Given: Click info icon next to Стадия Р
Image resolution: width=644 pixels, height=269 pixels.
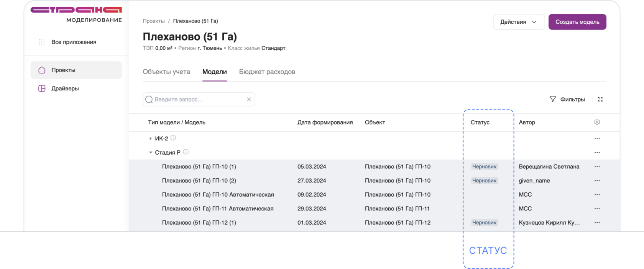Looking at the screenshot, I should 186,152.
